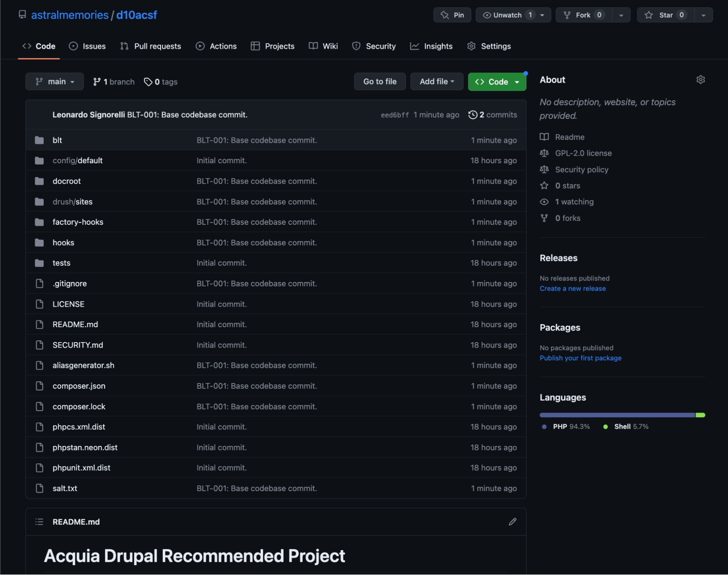Click the tests folder icon

(39, 263)
